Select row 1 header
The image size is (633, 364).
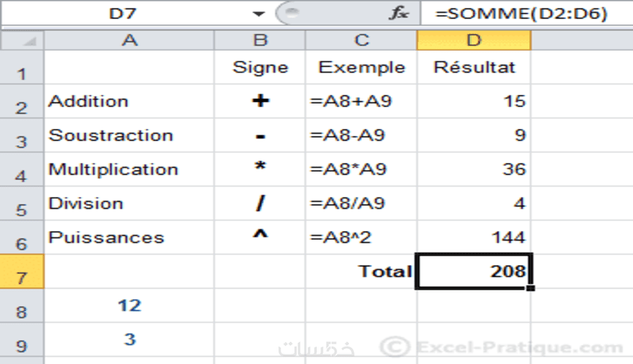(21, 74)
